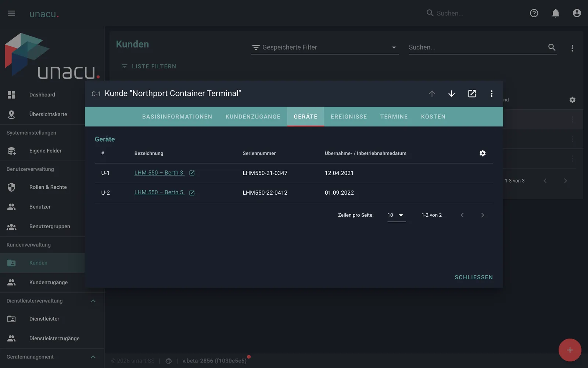Open customer dialog in new window icon
Screen dimensions: 588x368
(472, 93)
